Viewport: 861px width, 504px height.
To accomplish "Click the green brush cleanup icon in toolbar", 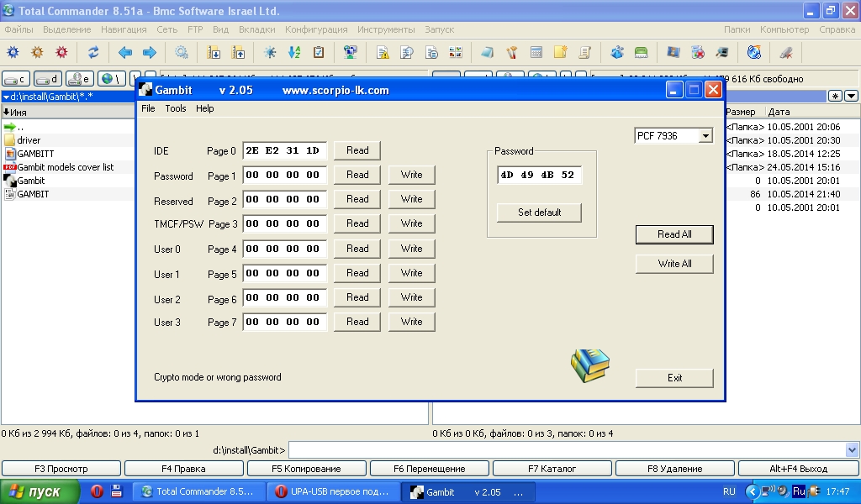I will (641, 53).
